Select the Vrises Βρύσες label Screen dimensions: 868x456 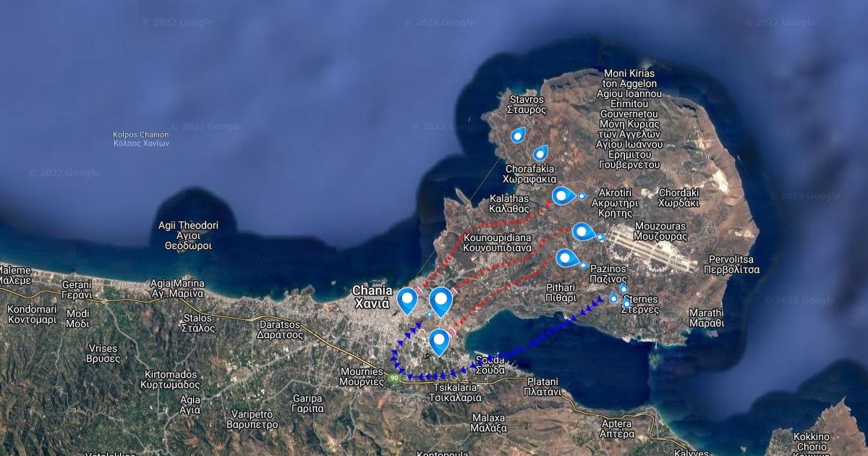click(102, 352)
